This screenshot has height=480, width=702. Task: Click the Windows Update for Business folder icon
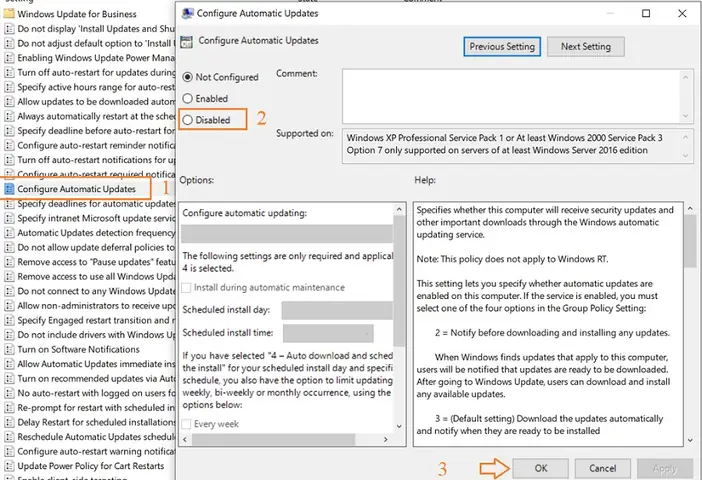[x=9, y=14]
